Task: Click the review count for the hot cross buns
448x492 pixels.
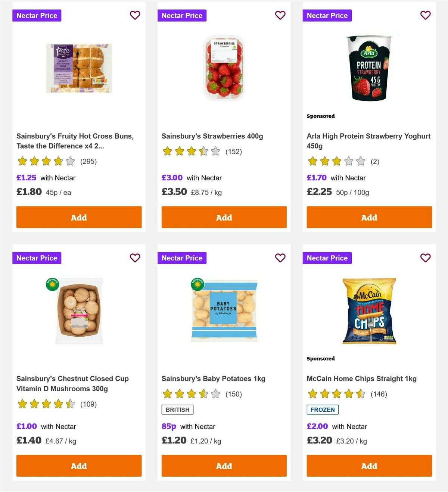Action: click(x=88, y=162)
